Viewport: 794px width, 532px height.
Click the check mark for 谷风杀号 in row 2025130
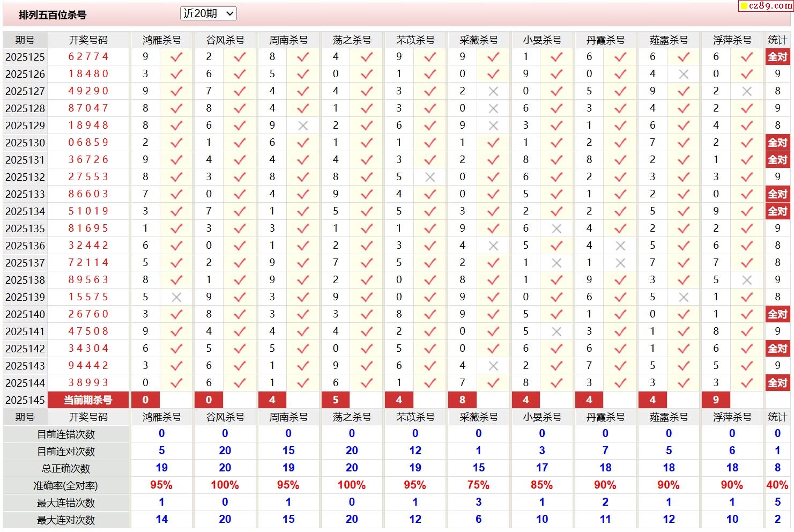[x=240, y=143]
